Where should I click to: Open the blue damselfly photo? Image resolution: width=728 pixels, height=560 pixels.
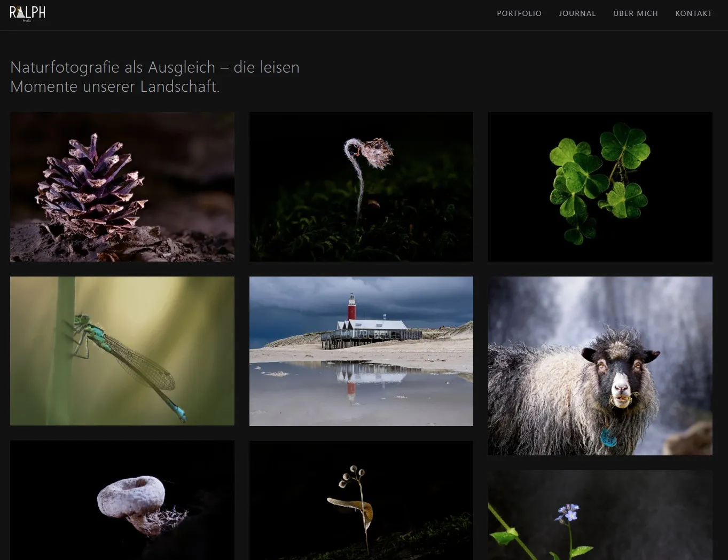pyautogui.click(x=122, y=351)
